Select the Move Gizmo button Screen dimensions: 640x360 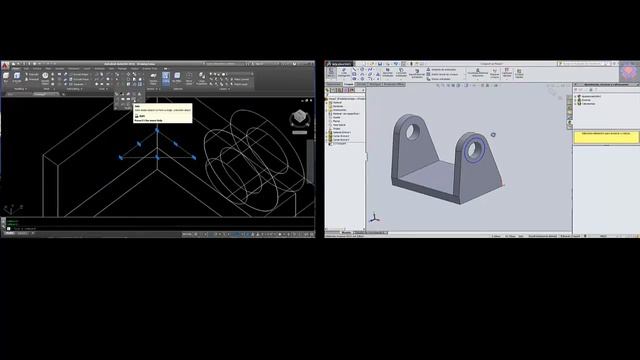(x=189, y=78)
